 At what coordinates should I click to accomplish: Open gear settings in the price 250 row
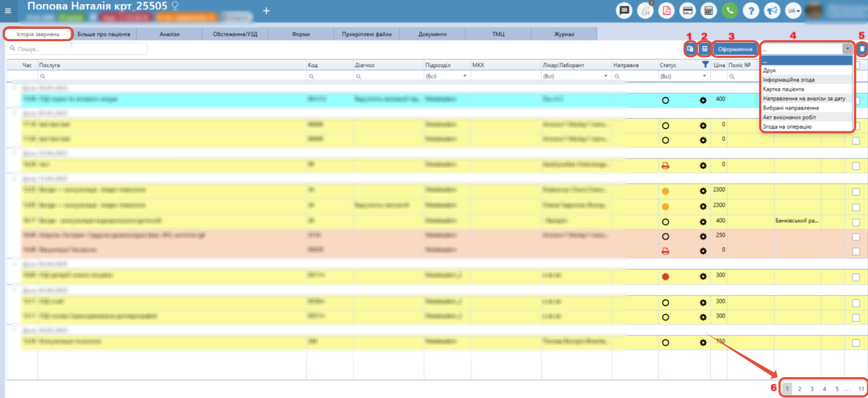point(703,236)
